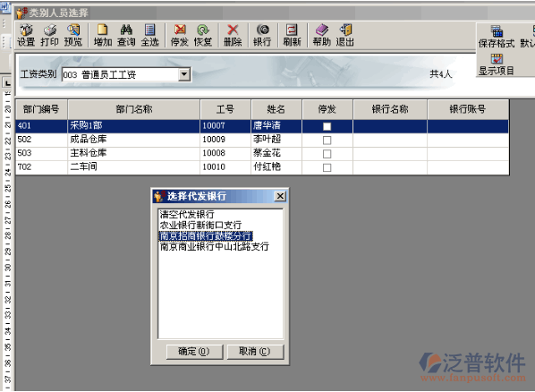Click the 工号 column header

point(225,109)
